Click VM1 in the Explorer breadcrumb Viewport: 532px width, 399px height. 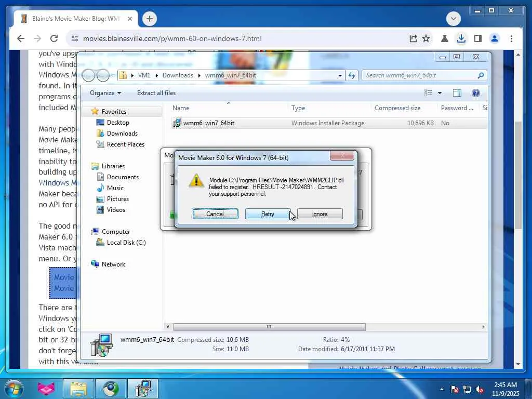144,75
